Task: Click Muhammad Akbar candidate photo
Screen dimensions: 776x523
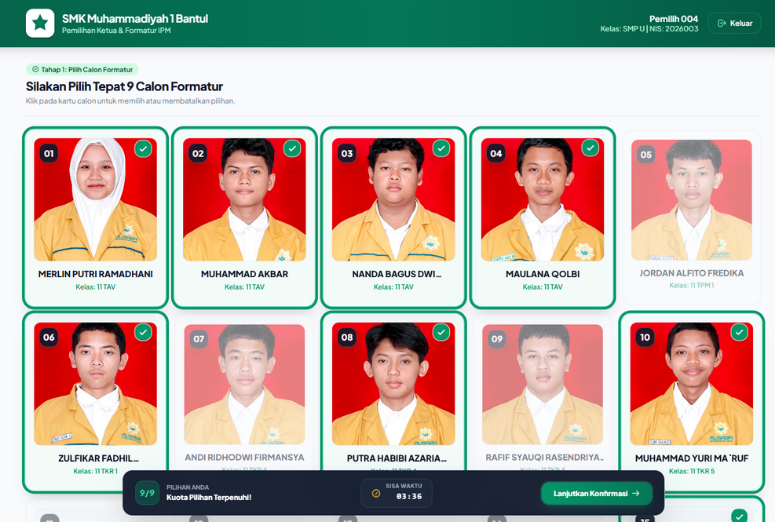Action: [244, 199]
